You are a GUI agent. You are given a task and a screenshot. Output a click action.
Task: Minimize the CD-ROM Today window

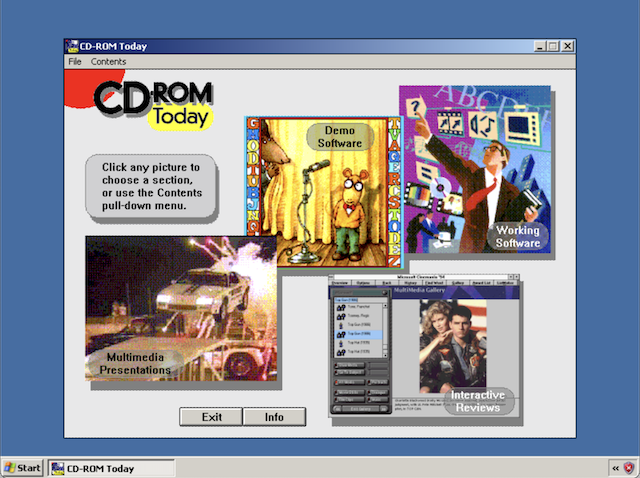pyautogui.click(x=540, y=46)
